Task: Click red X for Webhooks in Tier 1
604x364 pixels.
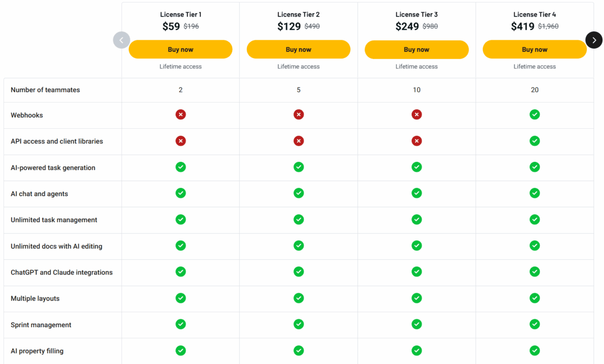Action: [181, 115]
